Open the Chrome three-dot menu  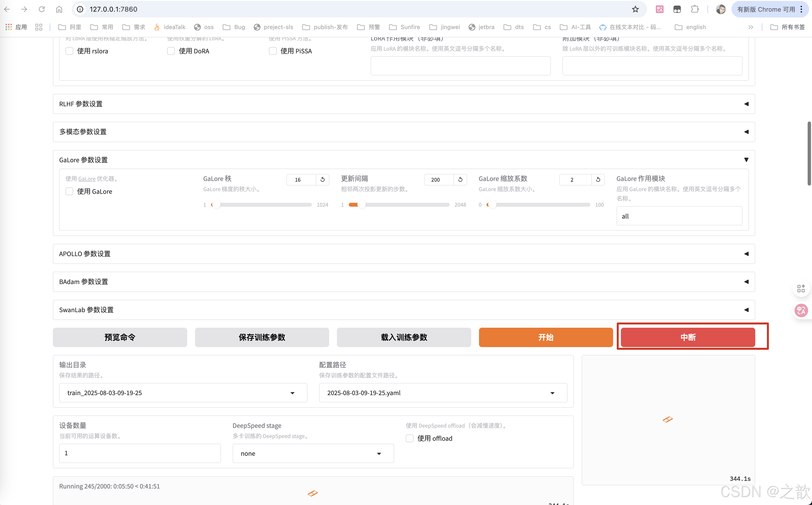(x=801, y=9)
